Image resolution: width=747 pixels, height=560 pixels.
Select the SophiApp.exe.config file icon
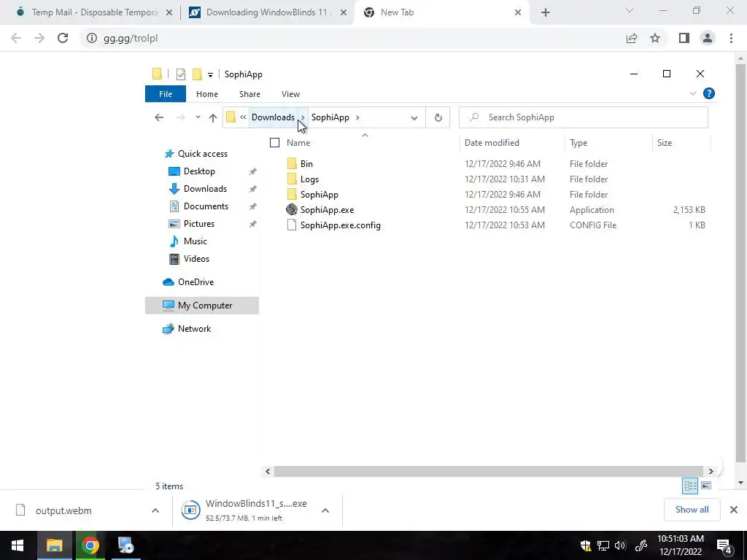pyautogui.click(x=292, y=225)
